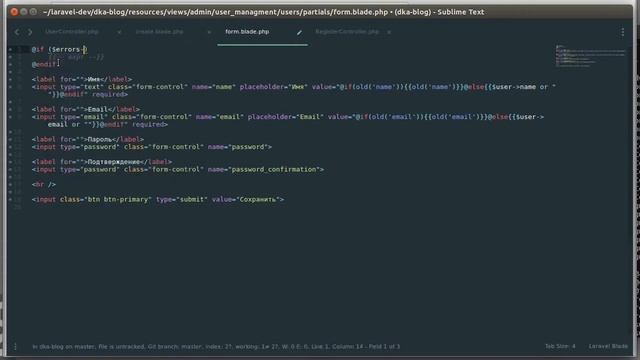Click the input line with name="name"

[x=293, y=91]
